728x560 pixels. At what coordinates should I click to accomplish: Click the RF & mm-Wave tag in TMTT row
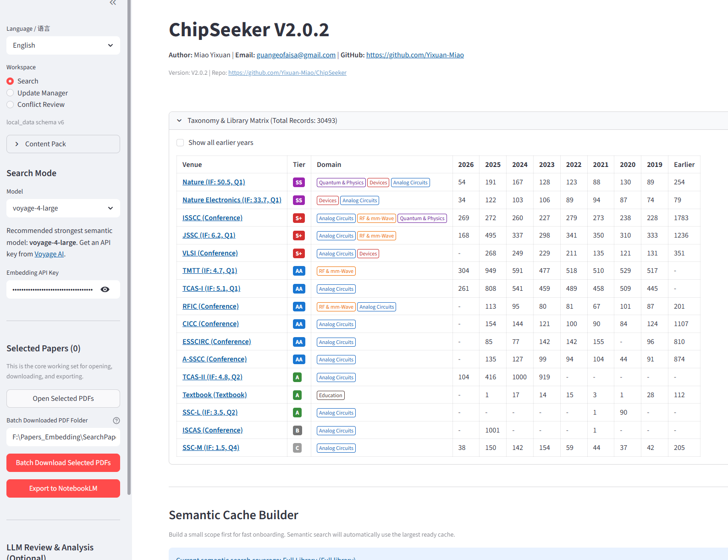[x=336, y=271]
